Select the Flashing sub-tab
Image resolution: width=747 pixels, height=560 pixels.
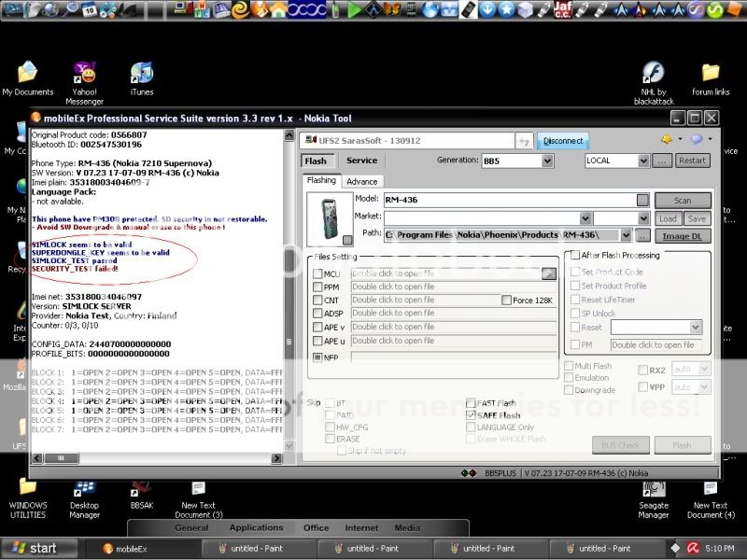tap(321, 180)
